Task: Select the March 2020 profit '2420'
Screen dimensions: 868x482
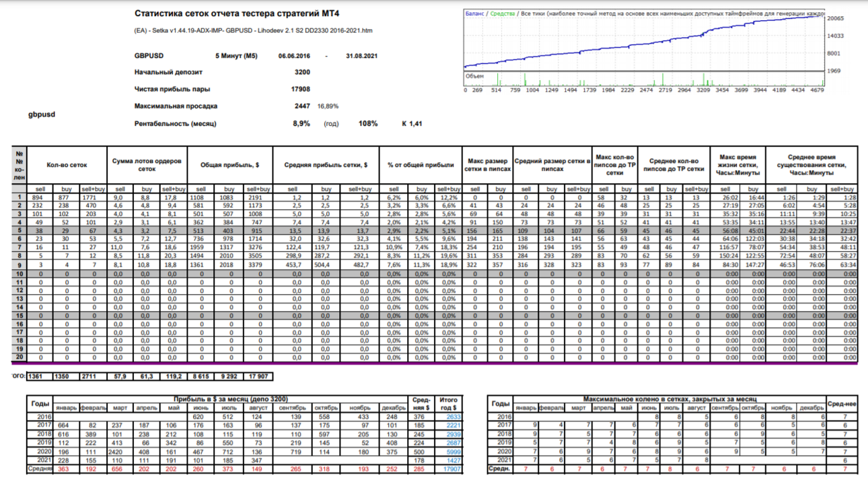Action: click(120, 452)
